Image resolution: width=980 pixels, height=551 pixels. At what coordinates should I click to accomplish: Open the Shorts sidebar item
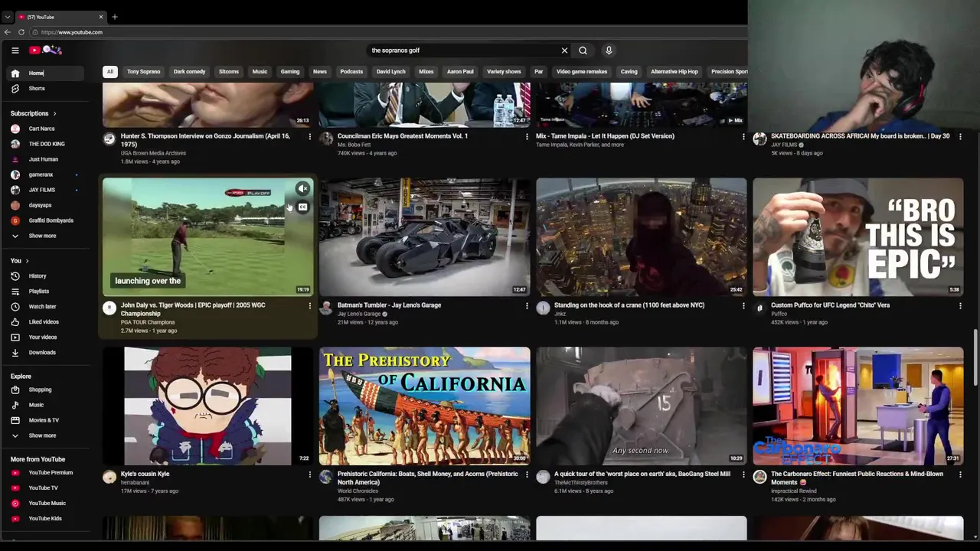click(x=47, y=89)
